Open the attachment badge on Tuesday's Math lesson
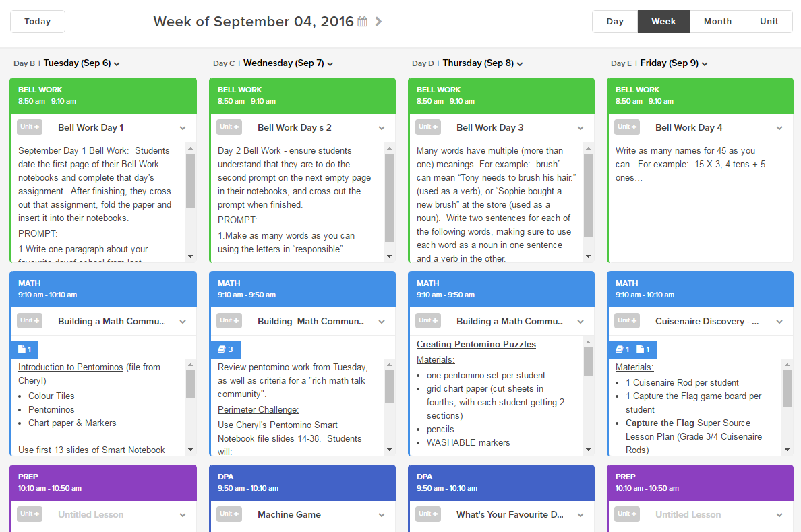The image size is (801, 532). coord(24,349)
